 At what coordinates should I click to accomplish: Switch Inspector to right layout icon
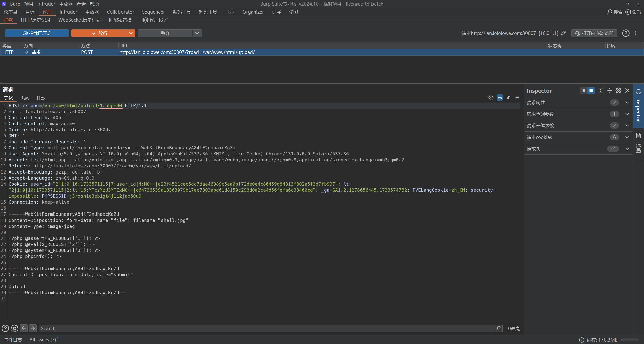pos(591,90)
